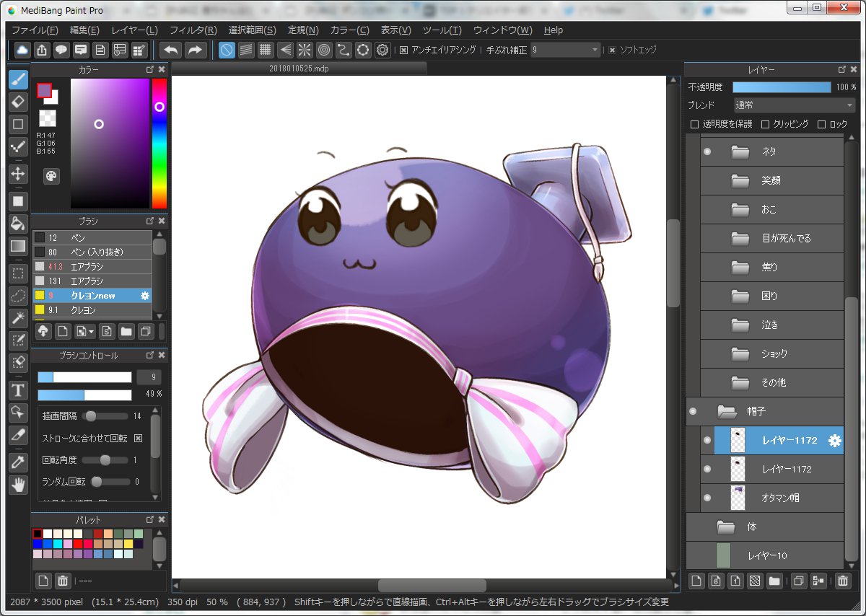Collapse the 帽子 folder in layers
Image resolution: width=866 pixels, height=616 pixels.
(x=727, y=411)
